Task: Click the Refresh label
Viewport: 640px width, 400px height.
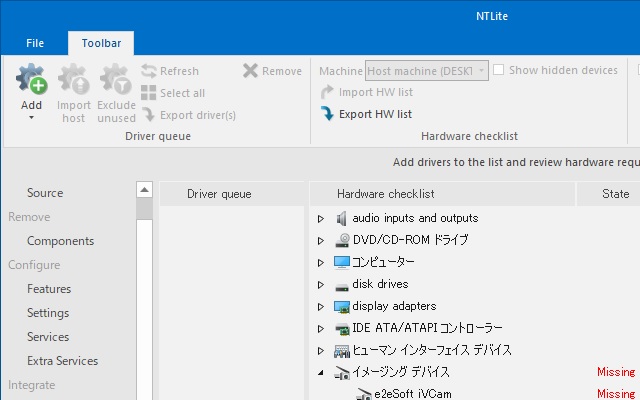Action: coord(179,71)
